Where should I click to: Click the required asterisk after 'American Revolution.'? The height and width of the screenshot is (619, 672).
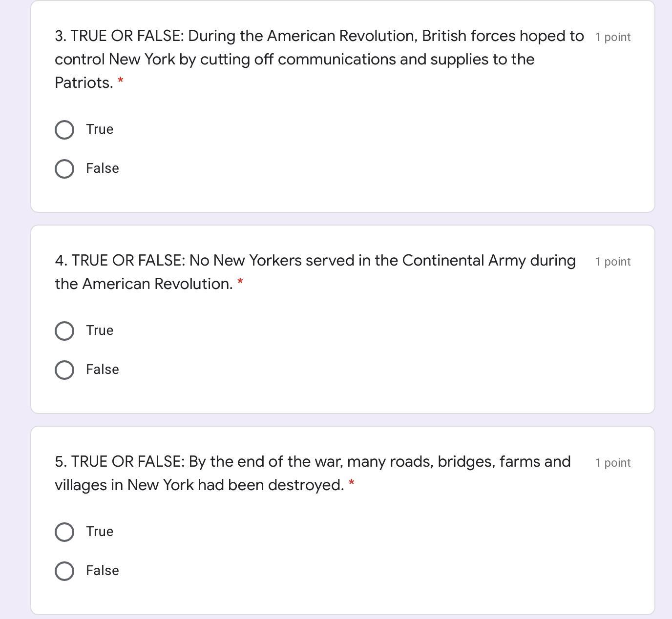pos(240,282)
